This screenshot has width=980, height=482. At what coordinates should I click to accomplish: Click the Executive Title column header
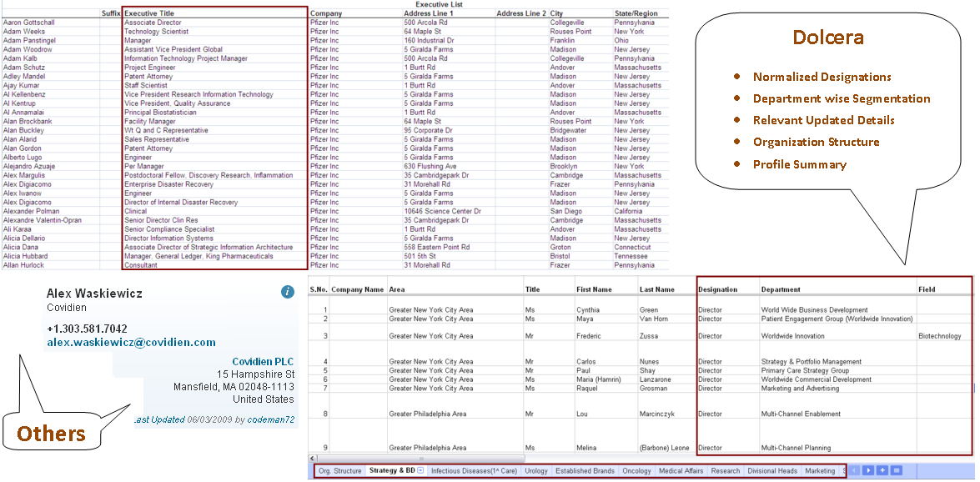(x=149, y=13)
